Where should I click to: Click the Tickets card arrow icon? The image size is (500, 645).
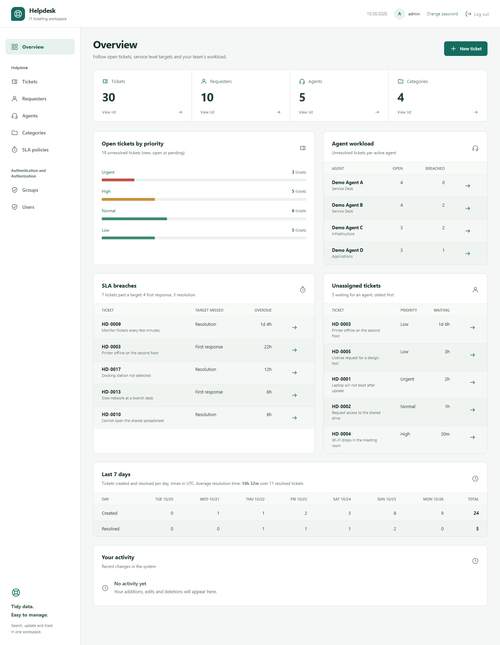pos(180,112)
